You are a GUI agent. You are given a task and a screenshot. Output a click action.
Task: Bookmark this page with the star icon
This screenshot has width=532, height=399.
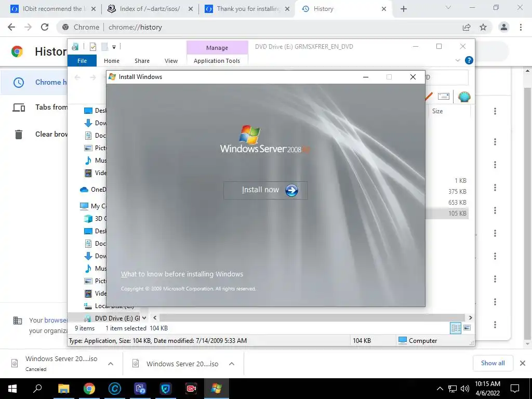pos(483,27)
